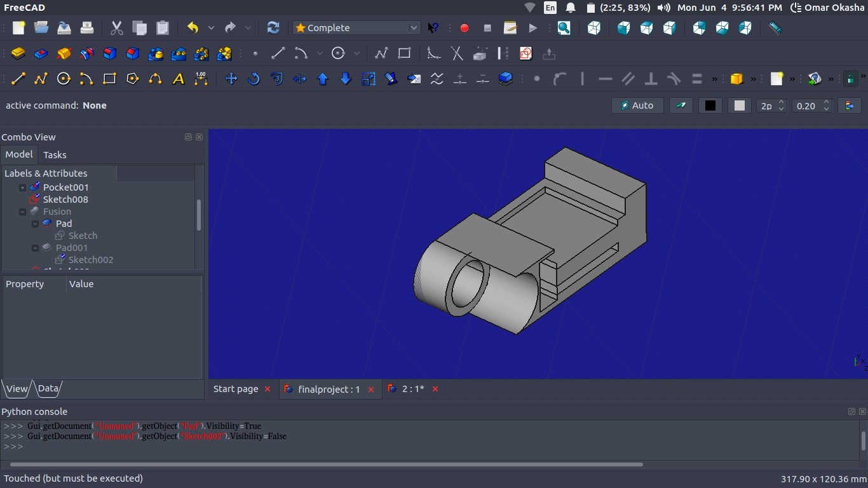This screenshot has width=868, height=488.
Task: Click the create new sketch icon
Action: (x=526, y=53)
